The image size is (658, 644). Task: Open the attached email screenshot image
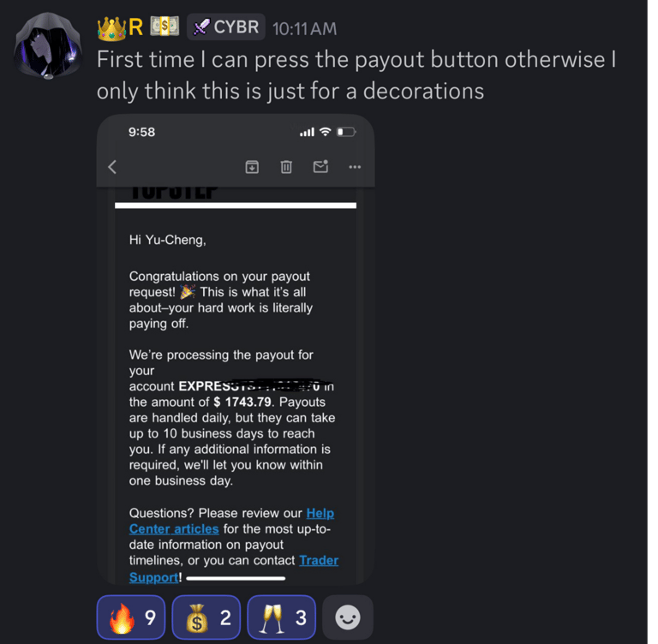pyautogui.click(x=236, y=349)
